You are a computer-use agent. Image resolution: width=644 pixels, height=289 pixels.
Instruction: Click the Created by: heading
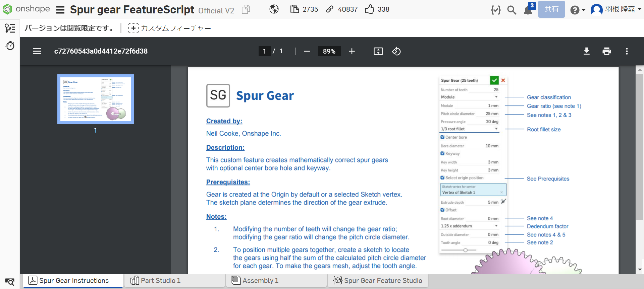[224, 121]
